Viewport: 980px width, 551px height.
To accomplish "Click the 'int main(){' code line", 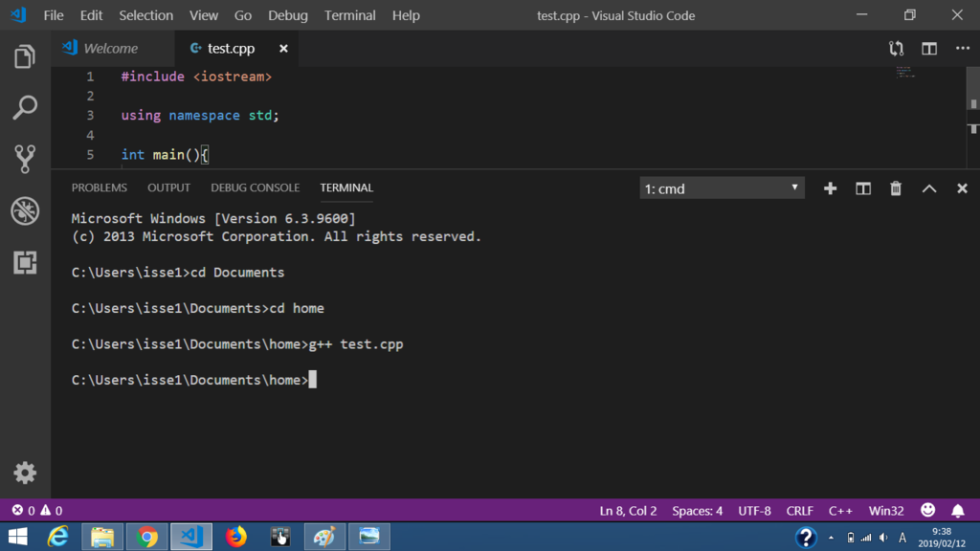I will pyautogui.click(x=165, y=154).
